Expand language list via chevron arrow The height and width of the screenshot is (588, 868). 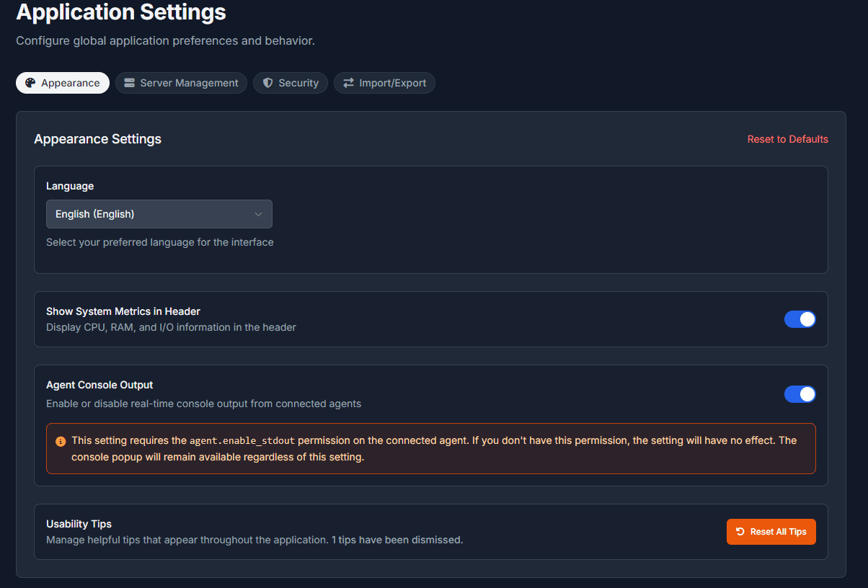pos(259,214)
